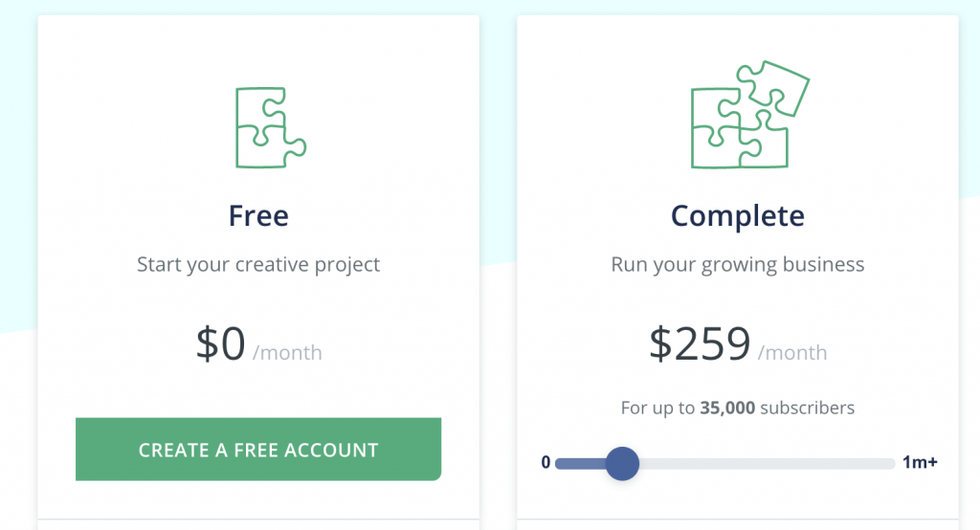Click the $259 price on the Complete plan
Screen dimensions: 980x530
pos(699,344)
